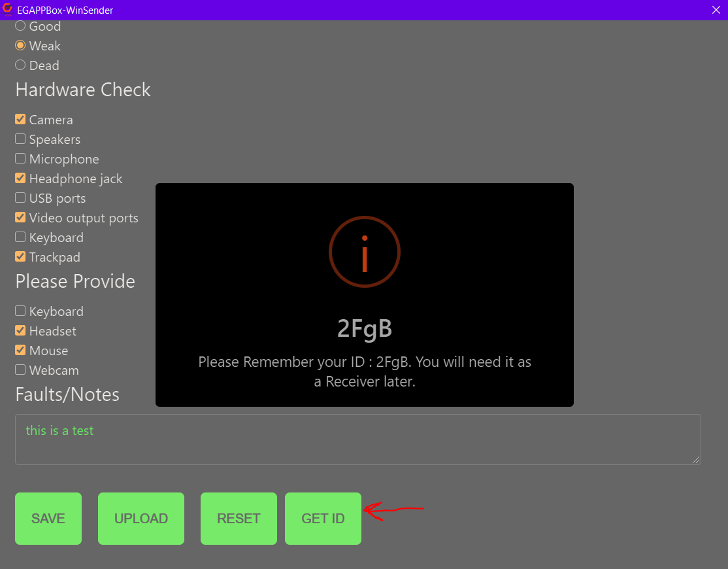Screen dimensions: 728x569
Task: Uncheck Headset under Please Provide
Action: pos(20,331)
